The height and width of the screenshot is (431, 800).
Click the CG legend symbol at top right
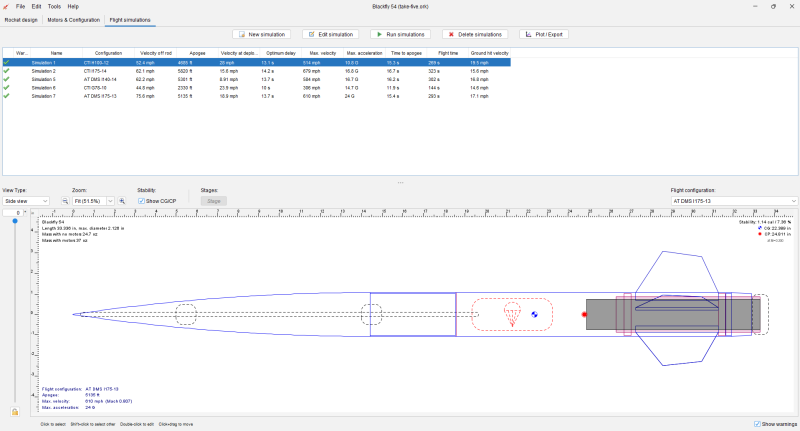[760, 228]
